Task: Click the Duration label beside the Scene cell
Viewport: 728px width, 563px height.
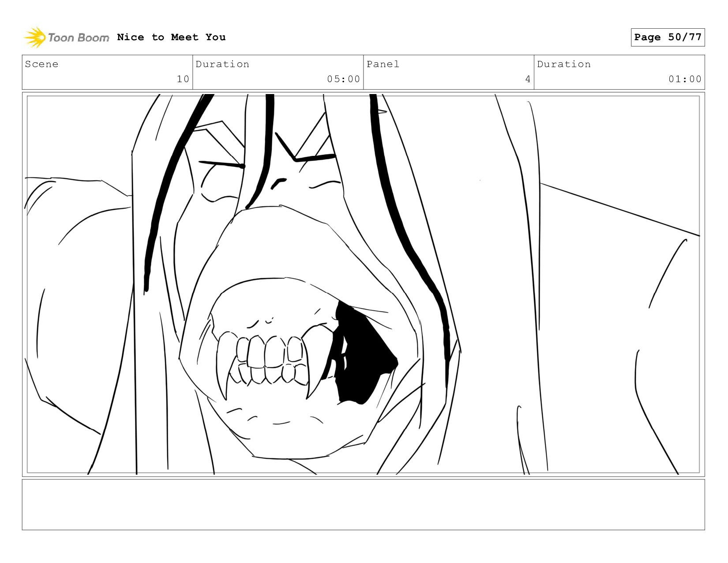Action: (x=222, y=64)
